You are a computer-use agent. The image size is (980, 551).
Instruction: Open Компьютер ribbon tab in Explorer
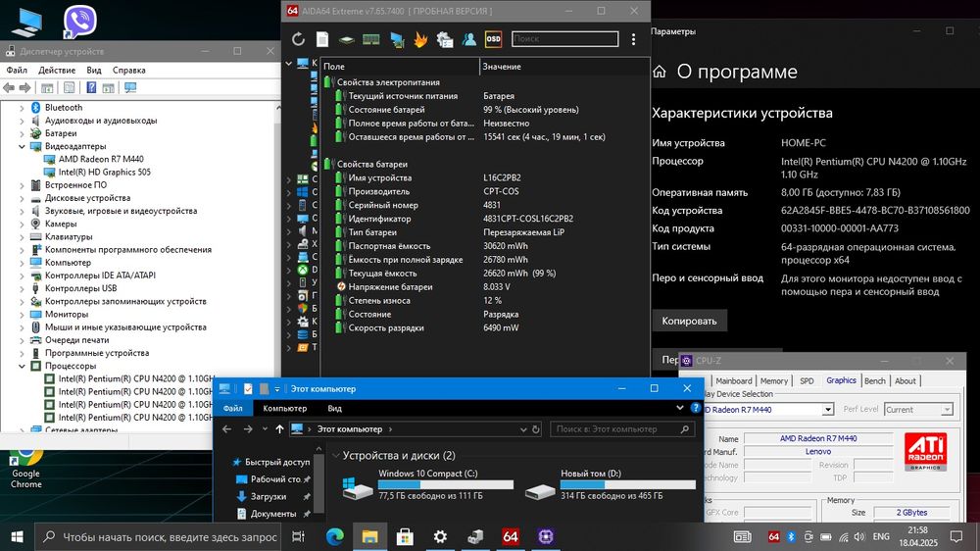[x=284, y=409]
